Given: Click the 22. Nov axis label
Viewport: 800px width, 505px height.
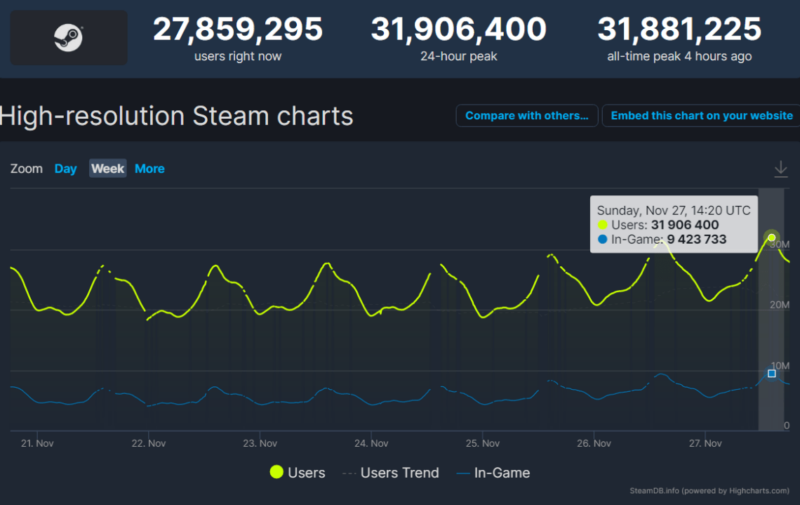Looking at the screenshot, I should [148, 443].
